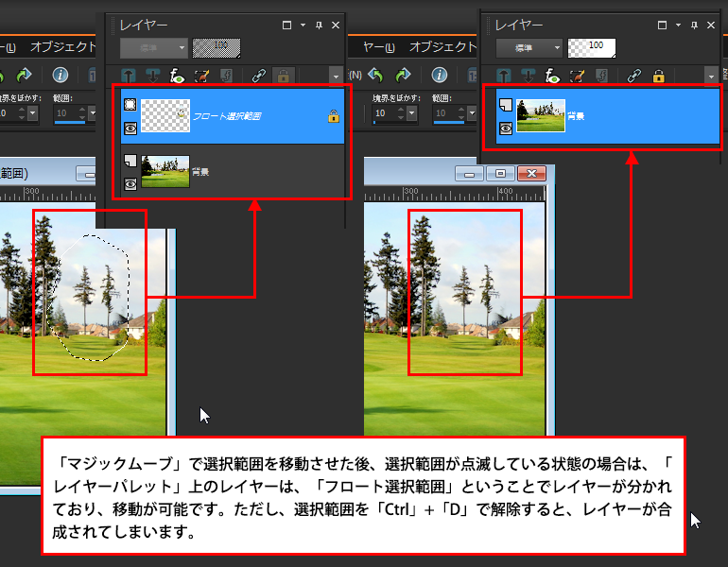Click the green redo arrow in the toolbar without an undo arrow
The height and width of the screenshot is (567, 728).
point(24,75)
